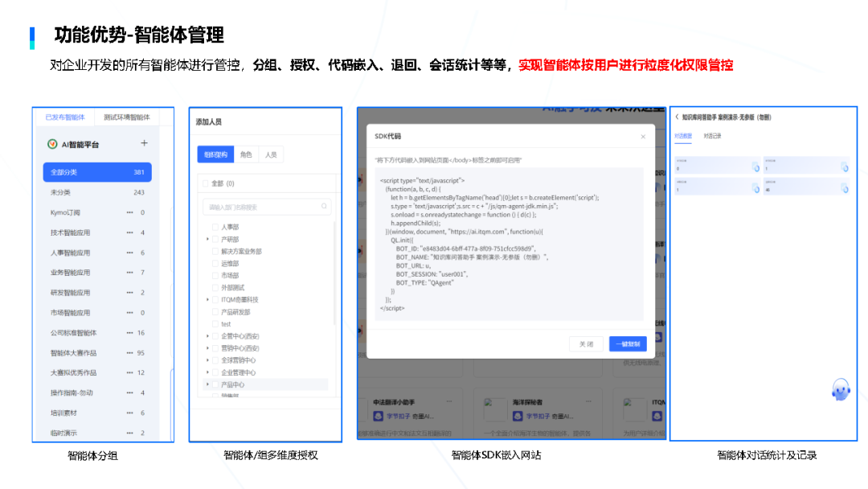Click the 关闭 button in SDK dialog
The width and height of the screenshot is (868, 489).
(x=586, y=344)
